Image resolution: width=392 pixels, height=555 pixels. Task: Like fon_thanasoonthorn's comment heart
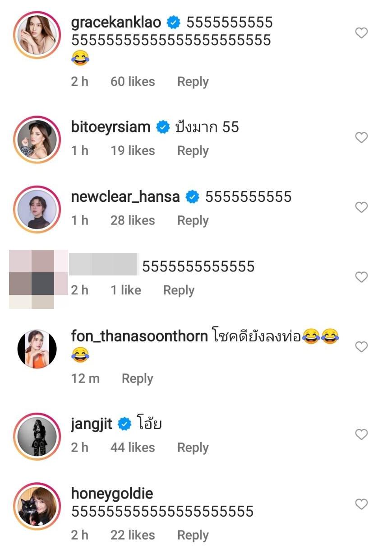pos(361,347)
